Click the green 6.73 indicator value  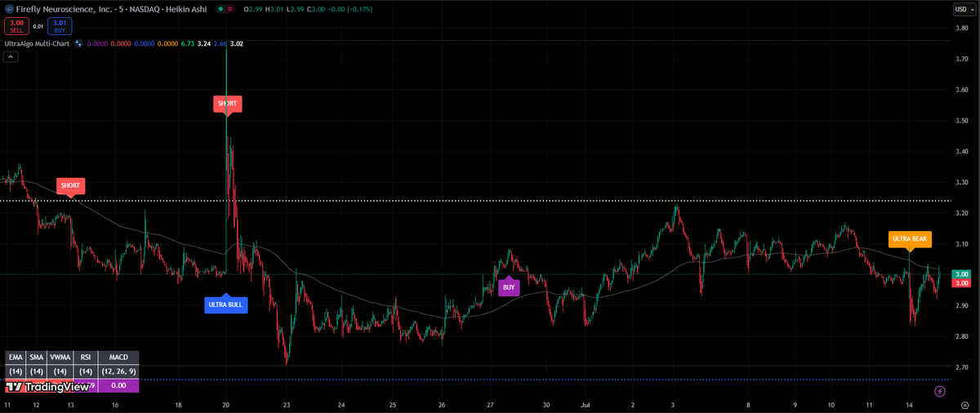click(188, 43)
